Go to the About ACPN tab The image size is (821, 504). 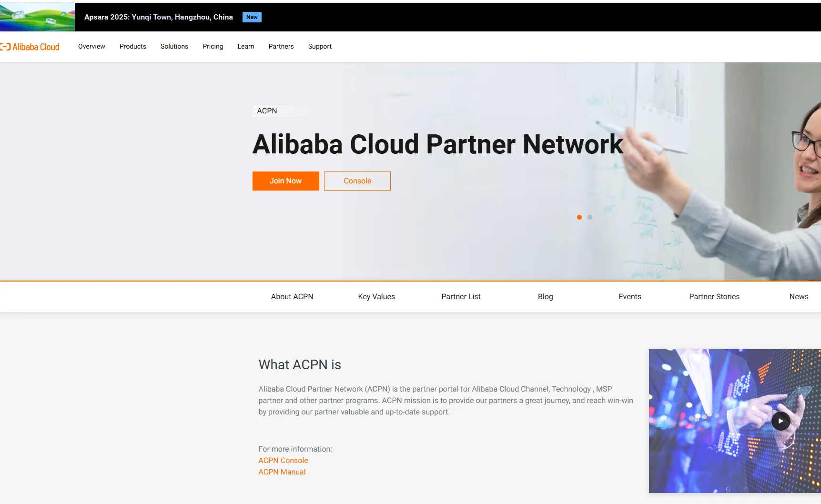292,296
